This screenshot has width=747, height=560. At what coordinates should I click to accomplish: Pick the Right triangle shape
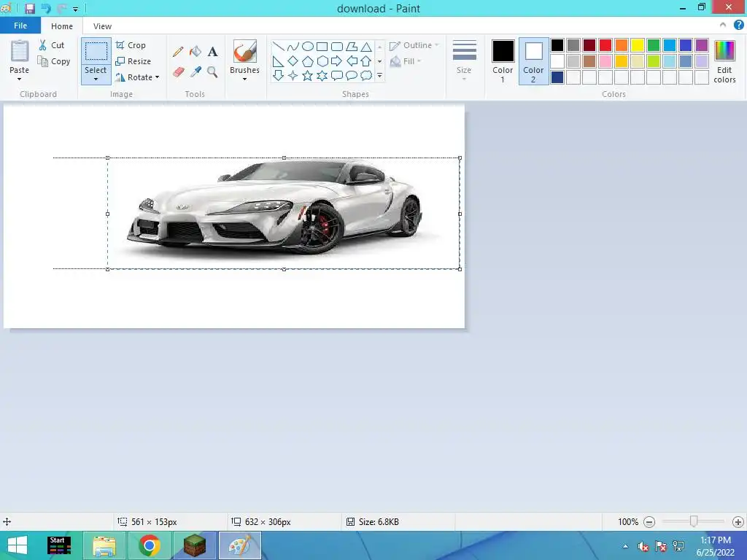tap(278, 61)
